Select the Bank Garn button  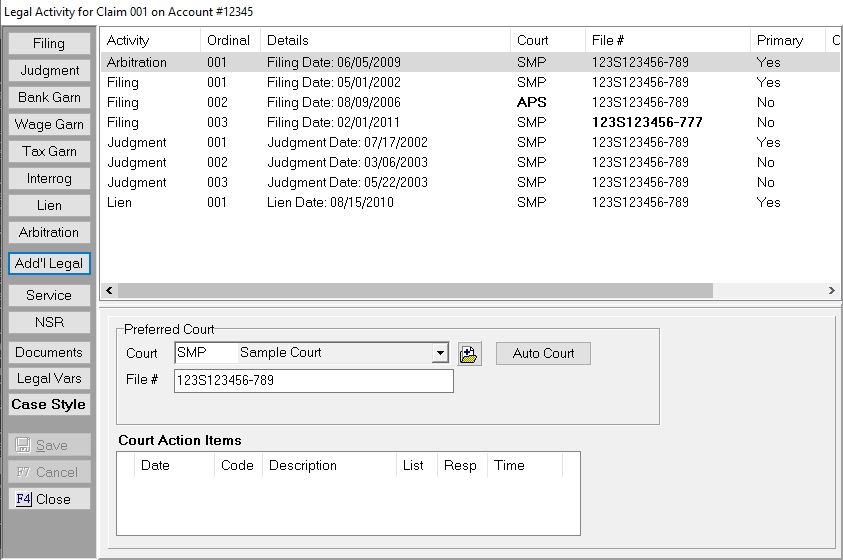pyautogui.click(x=49, y=98)
